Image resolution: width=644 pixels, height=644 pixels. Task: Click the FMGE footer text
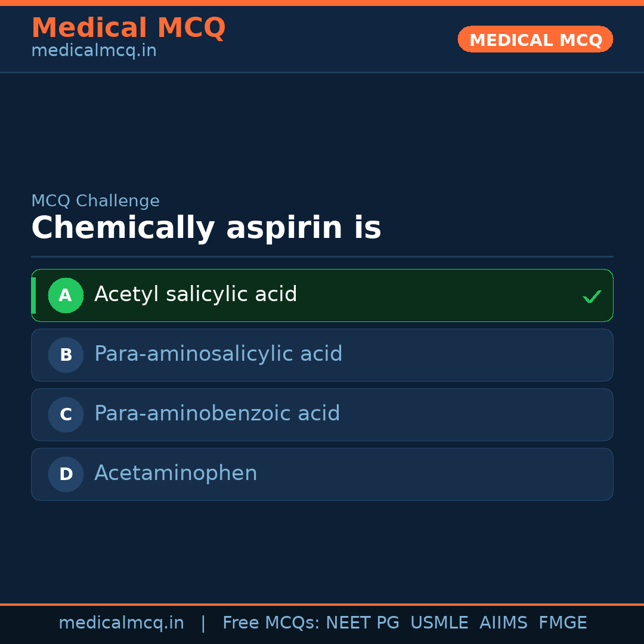[563, 623]
